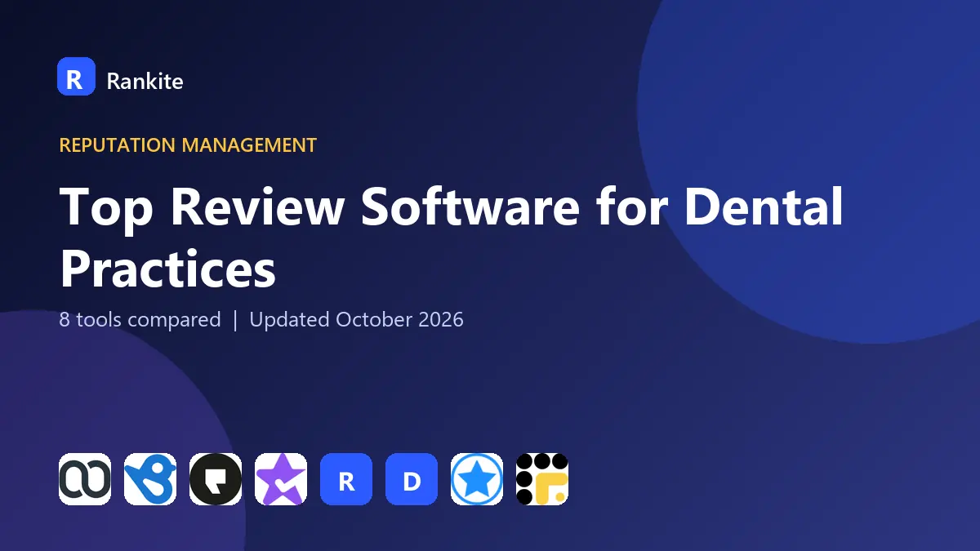Click the black dots with yellow shape logo

click(x=542, y=479)
